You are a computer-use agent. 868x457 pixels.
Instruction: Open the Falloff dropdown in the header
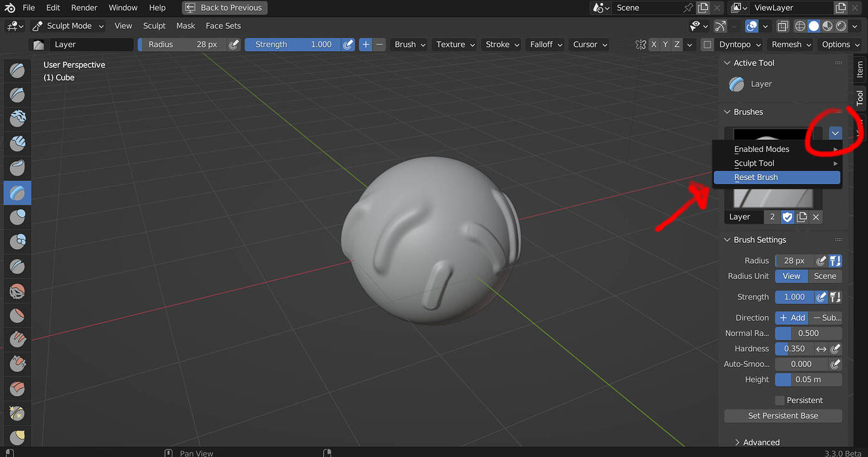pos(544,44)
